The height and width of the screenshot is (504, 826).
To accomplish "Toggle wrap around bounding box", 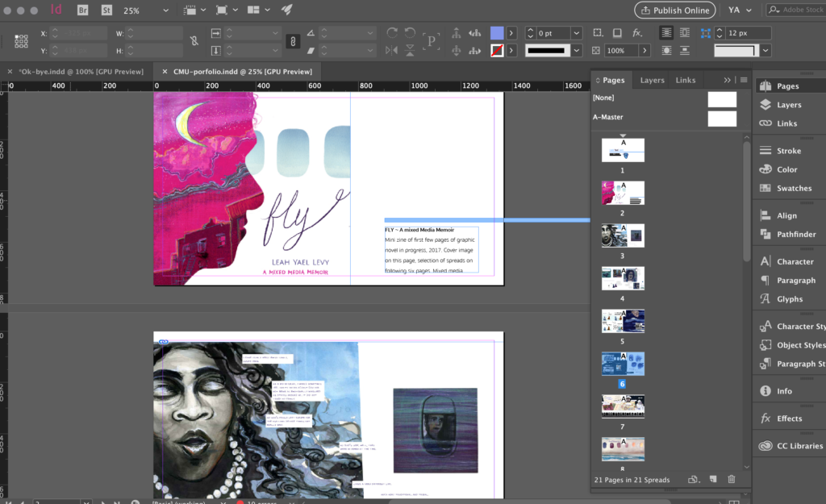I will tap(684, 32).
